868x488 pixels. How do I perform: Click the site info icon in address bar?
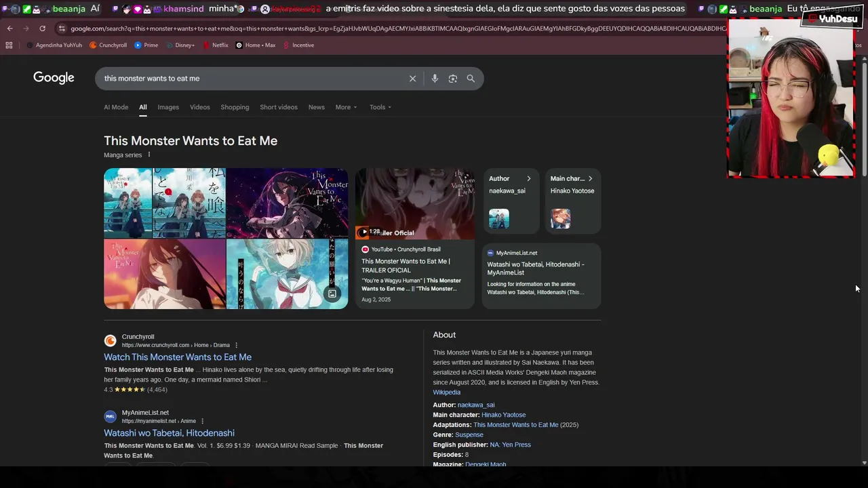[x=62, y=28]
